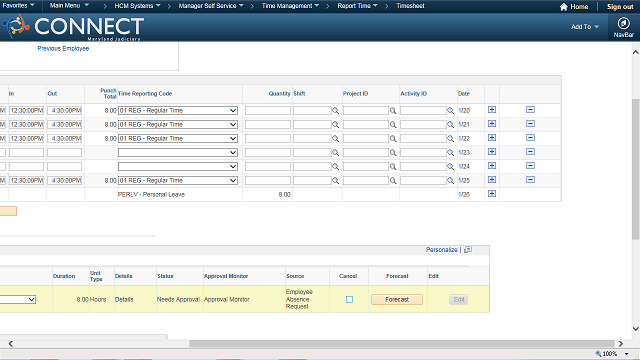This screenshot has width=640, height=360.
Task: Click scroll down arrow on vertical scrollbar
Action: click(x=636, y=329)
